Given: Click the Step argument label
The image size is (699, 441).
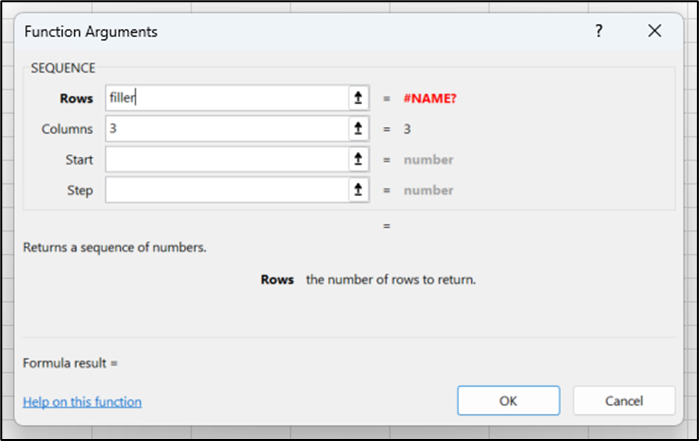Looking at the screenshot, I should pos(79,190).
